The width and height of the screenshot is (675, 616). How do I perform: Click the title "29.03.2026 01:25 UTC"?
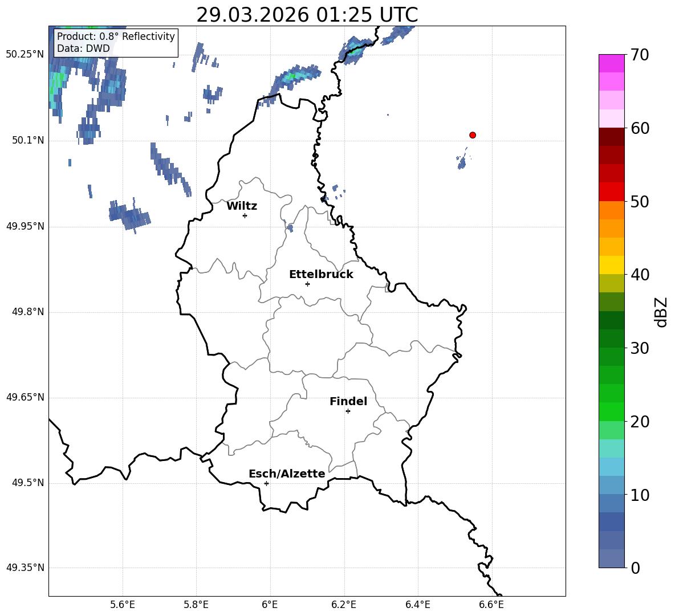pos(307,15)
